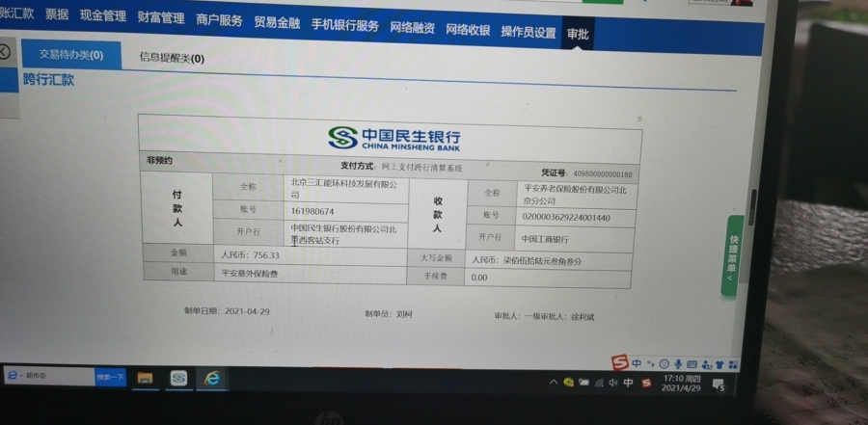Viewport: 868px width, 425px height.
Task: Click the payee bank 中国工商银行
Action: click(545, 240)
